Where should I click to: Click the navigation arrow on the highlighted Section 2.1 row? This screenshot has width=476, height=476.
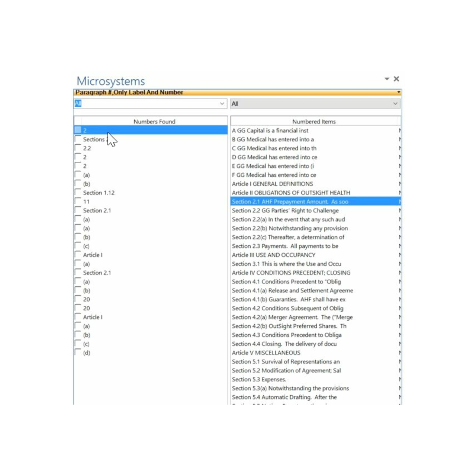tap(399, 201)
